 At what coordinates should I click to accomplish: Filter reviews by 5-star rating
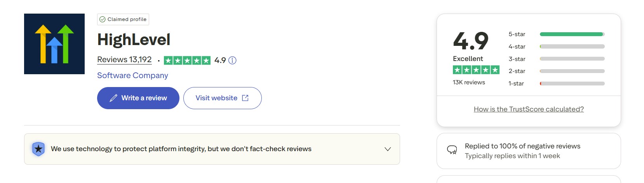pos(517,34)
